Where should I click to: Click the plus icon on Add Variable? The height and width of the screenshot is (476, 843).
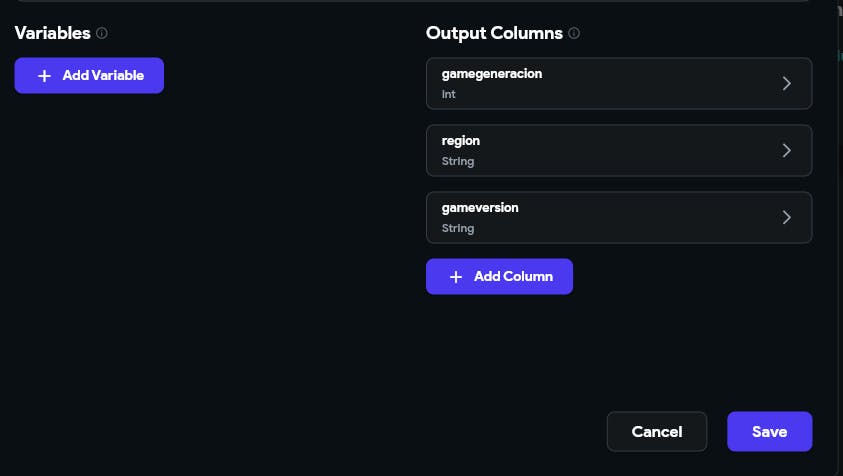44,76
